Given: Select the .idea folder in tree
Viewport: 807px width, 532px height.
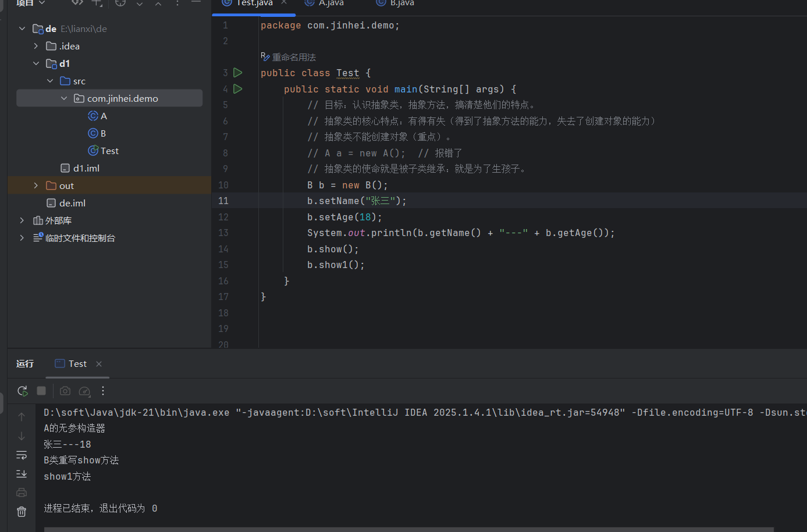Looking at the screenshot, I should click(x=109, y=46).
